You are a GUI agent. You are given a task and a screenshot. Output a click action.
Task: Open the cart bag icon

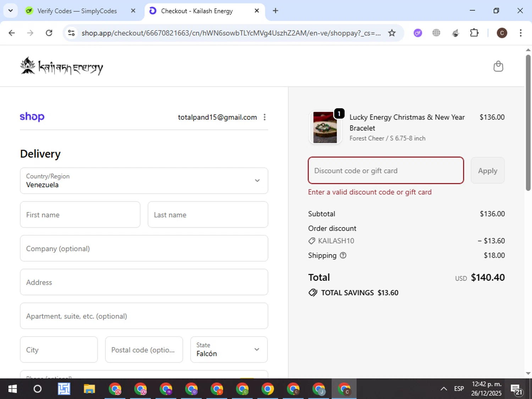point(498,66)
